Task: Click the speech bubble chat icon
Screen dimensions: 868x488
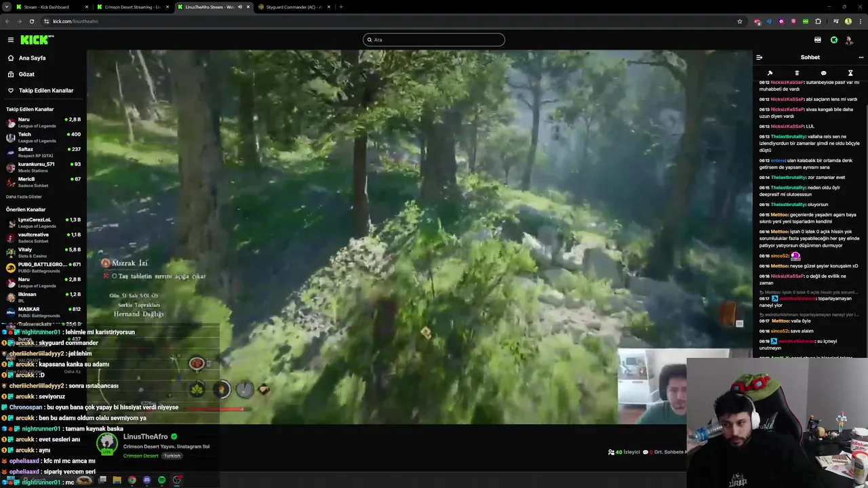Action: (x=823, y=73)
